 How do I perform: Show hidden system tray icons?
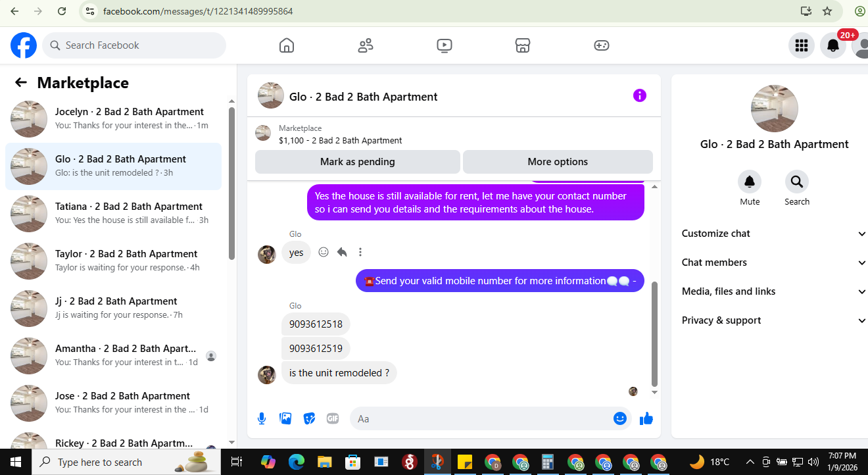click(750, 462)
